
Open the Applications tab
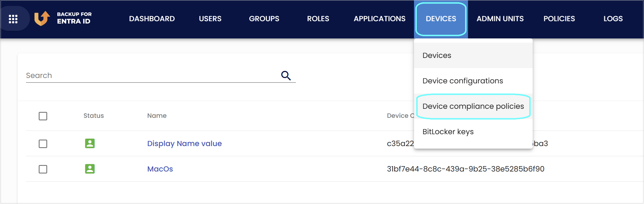coord(380,19)
